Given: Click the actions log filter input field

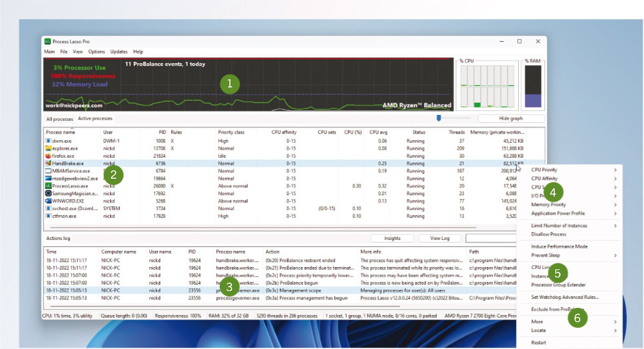Looking at the screenshot, I should coord(491,238).
